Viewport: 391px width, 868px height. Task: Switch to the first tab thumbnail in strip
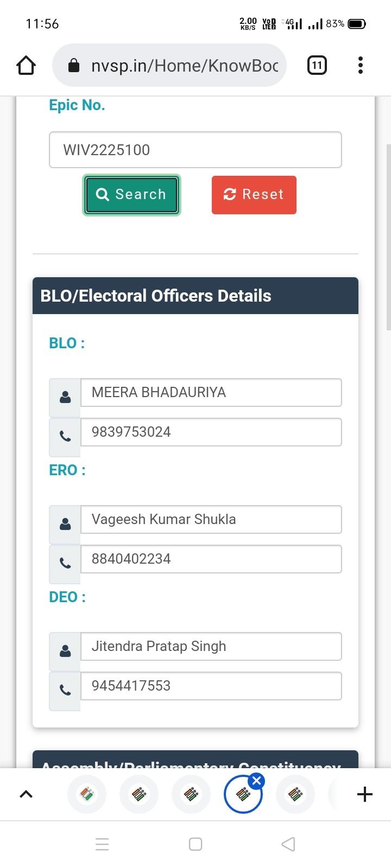87,794
